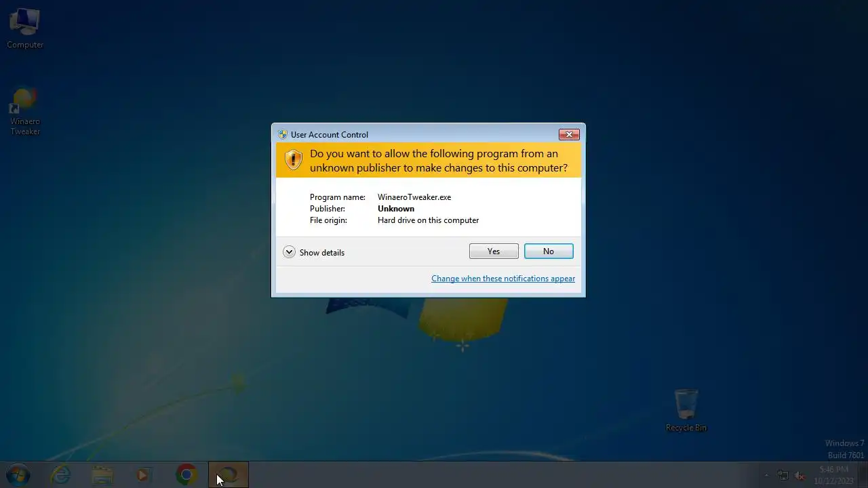Screen dimensions: 868x488
Task: Select the Unknown publisher text
Action: (x=396, y=209)
